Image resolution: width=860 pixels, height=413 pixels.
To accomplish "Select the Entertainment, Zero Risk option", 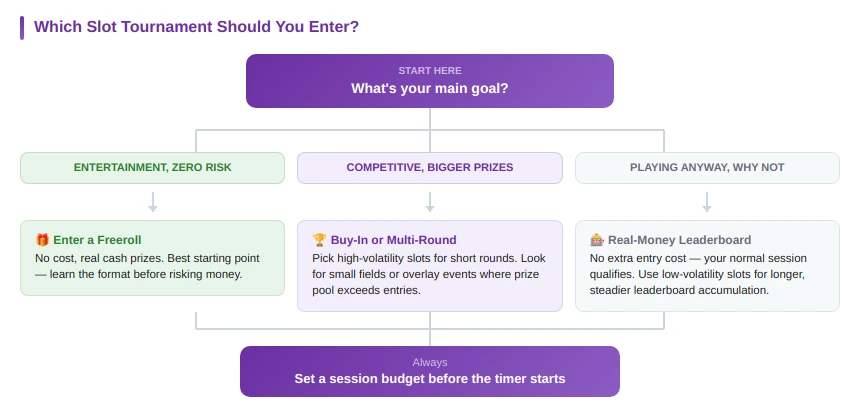I will pos(152,168).
